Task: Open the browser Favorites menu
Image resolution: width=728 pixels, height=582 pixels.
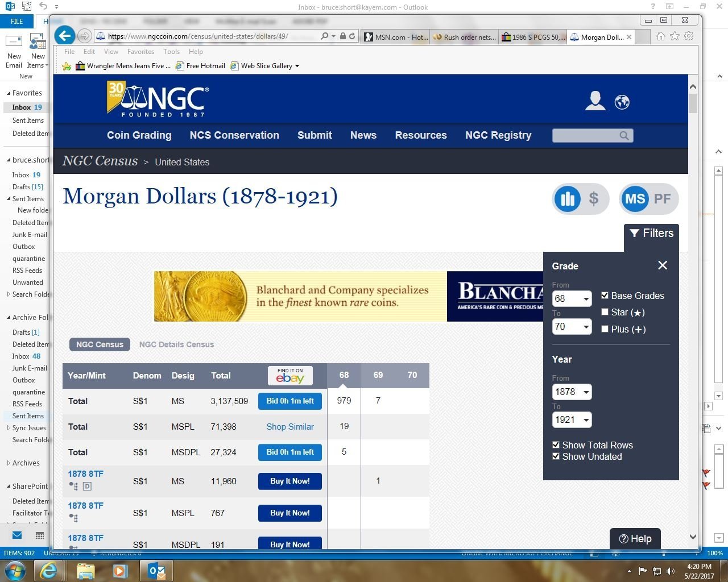Action: (140, 52)
